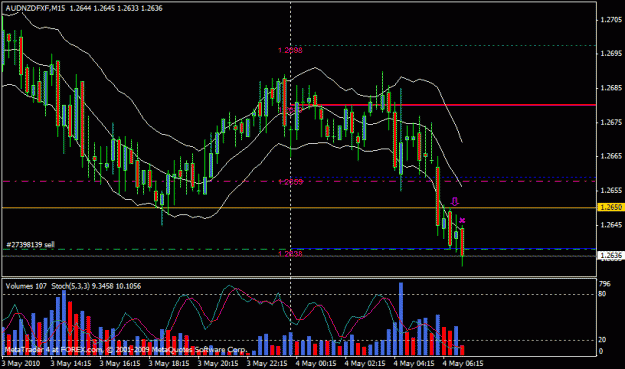Select the AUDNZDFXF,M15 chart title text

pos(35,8)
